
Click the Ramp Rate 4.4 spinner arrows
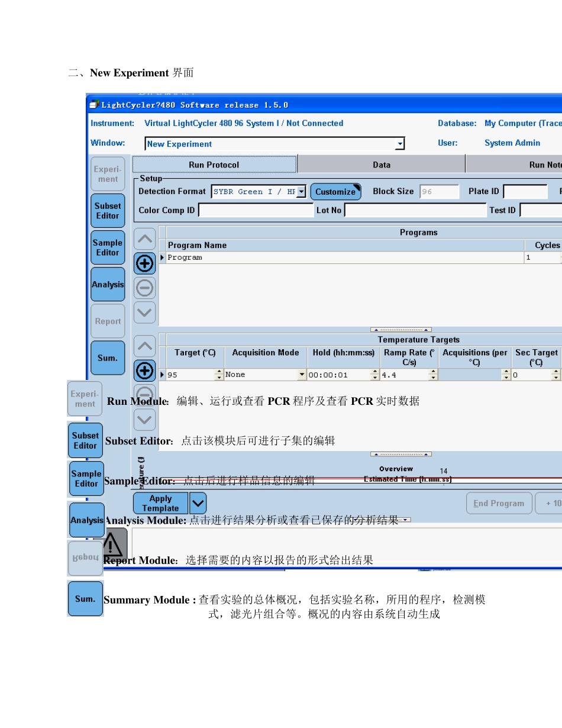433,375
